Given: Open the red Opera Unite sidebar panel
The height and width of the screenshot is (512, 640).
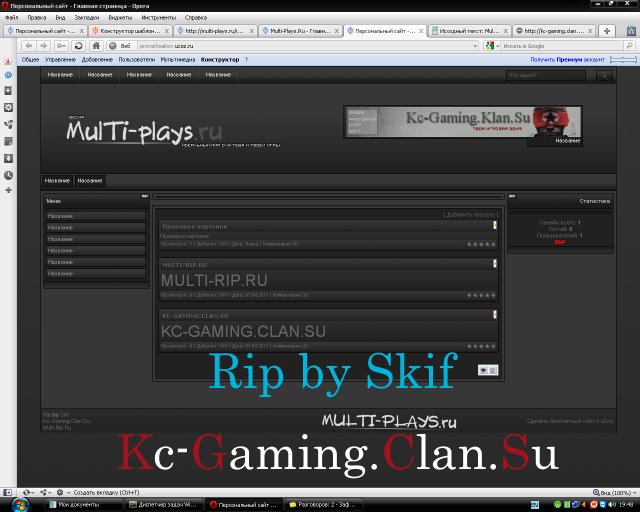Looking at the screenshot, I should (x=8, y=60).
